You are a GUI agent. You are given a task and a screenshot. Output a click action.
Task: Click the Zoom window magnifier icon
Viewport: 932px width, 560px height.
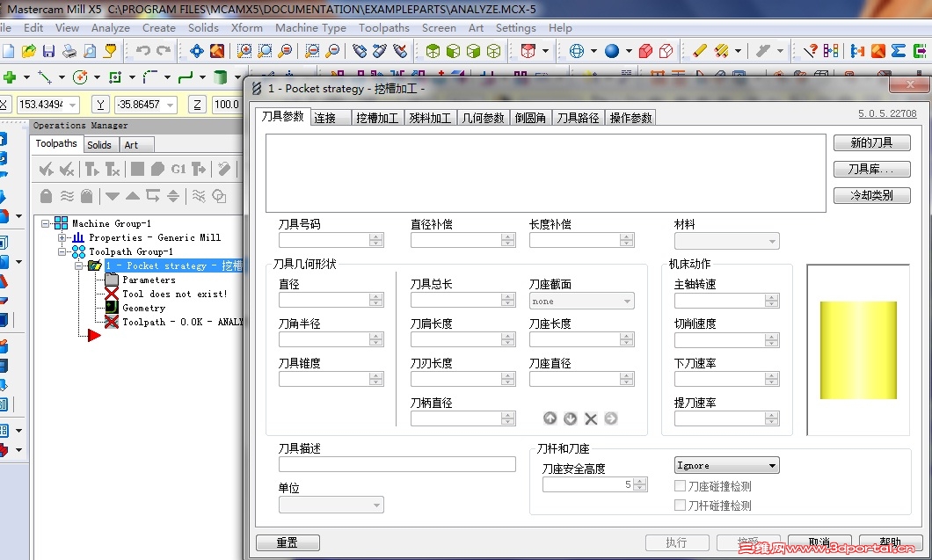coord(244,51)
